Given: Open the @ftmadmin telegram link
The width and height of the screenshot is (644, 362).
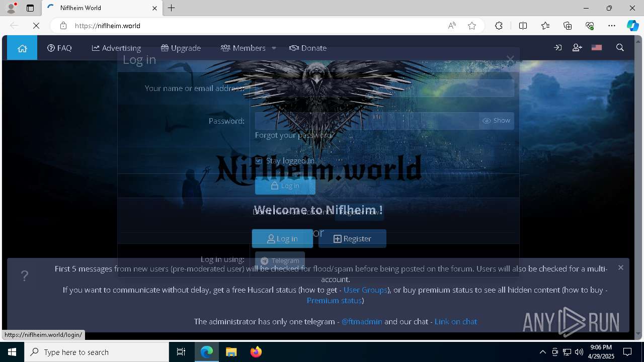Looking at the screenshot, I should coord(362,322).
